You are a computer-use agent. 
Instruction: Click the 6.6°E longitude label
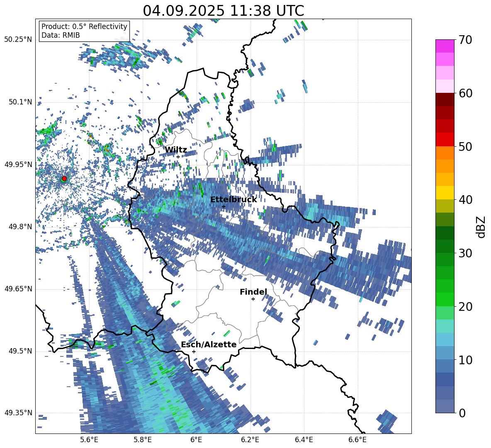tap(357, 440)
